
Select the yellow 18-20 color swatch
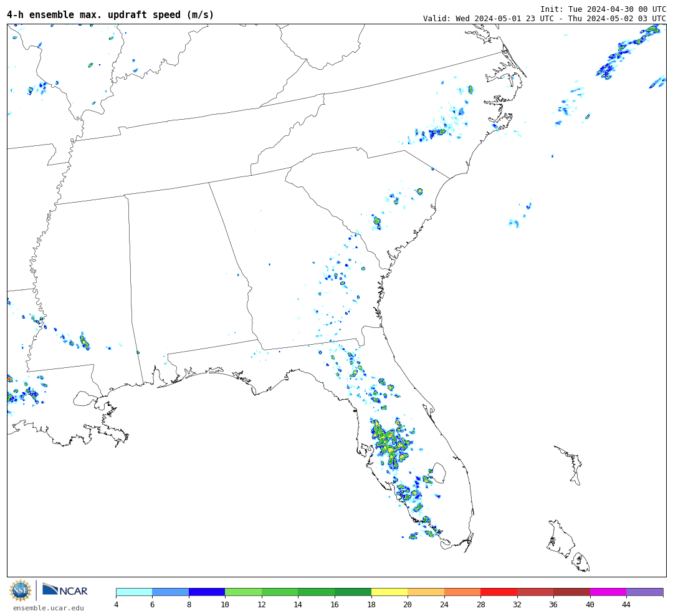(x=389, y=592)
